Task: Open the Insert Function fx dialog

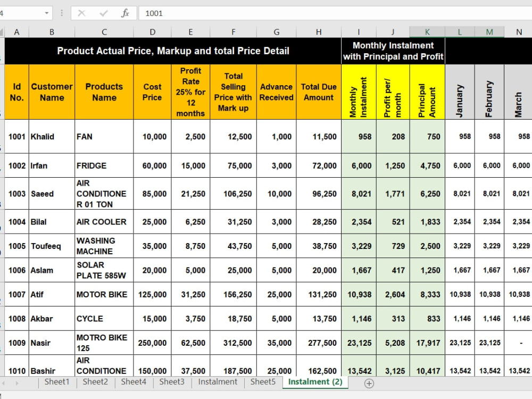Action: click(x=125, y=13)
